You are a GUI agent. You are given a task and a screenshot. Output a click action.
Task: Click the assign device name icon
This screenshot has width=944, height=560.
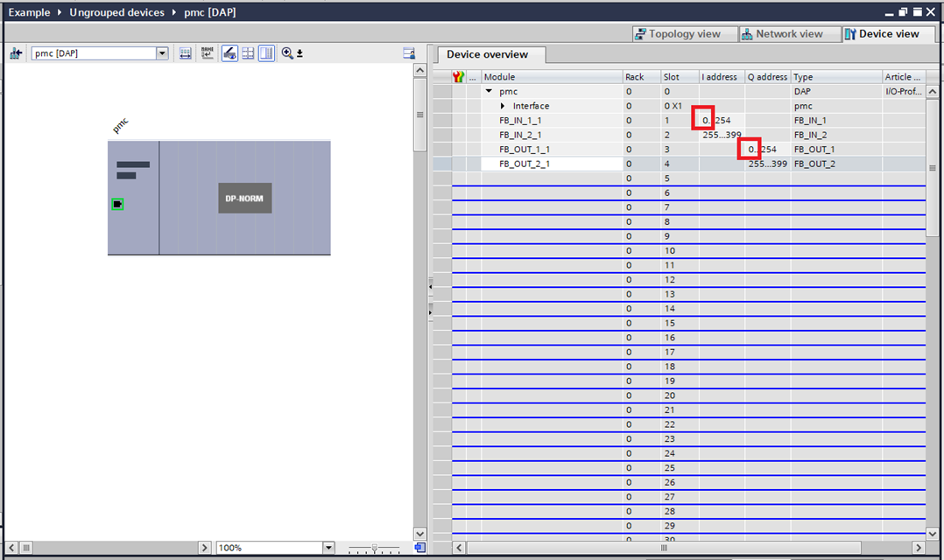(208, 53)
